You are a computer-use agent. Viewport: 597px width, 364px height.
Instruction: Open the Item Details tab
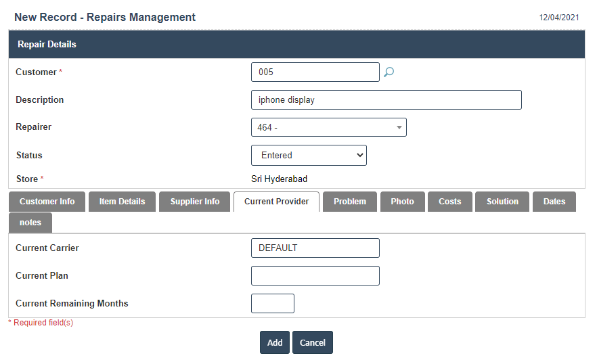pos(122,202)
